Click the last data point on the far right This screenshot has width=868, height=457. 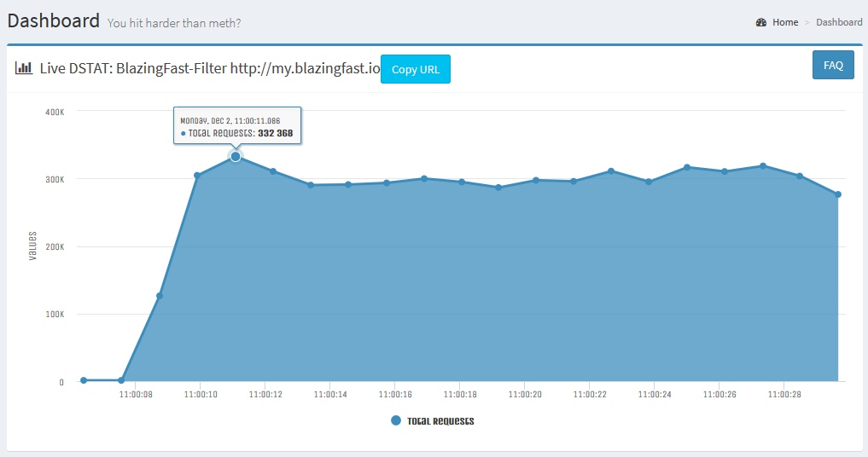(x=838, y=194)
